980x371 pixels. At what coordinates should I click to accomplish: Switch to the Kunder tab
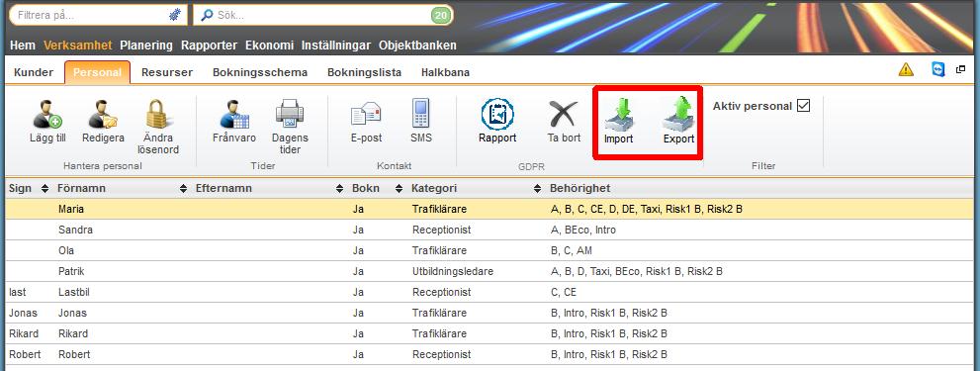point(33,72)
